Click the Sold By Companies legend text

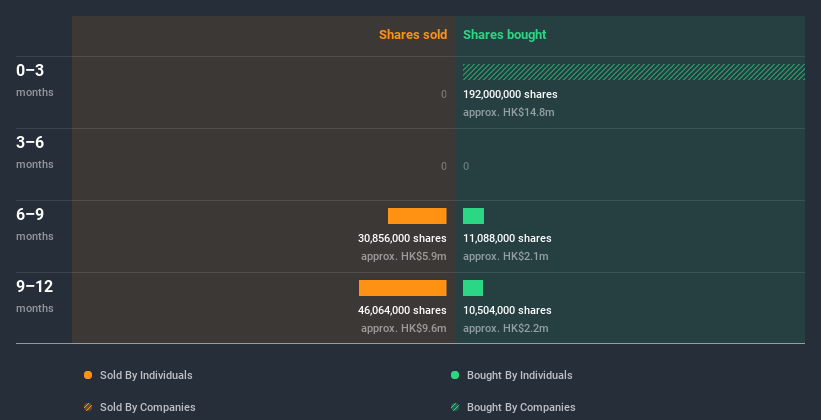(148, 407)
